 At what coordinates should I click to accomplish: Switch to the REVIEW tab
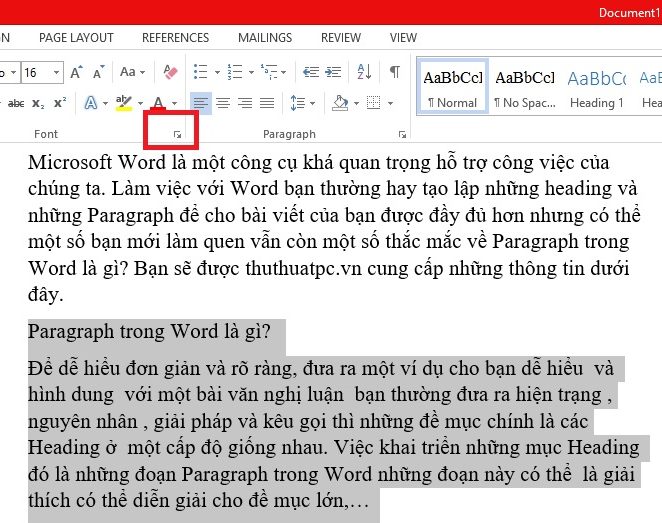[341, 38]
